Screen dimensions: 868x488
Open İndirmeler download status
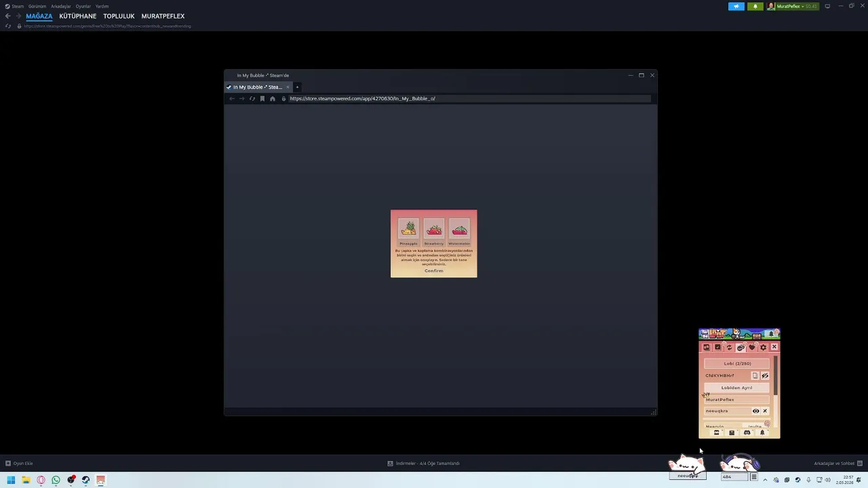[x=424, y=464]
